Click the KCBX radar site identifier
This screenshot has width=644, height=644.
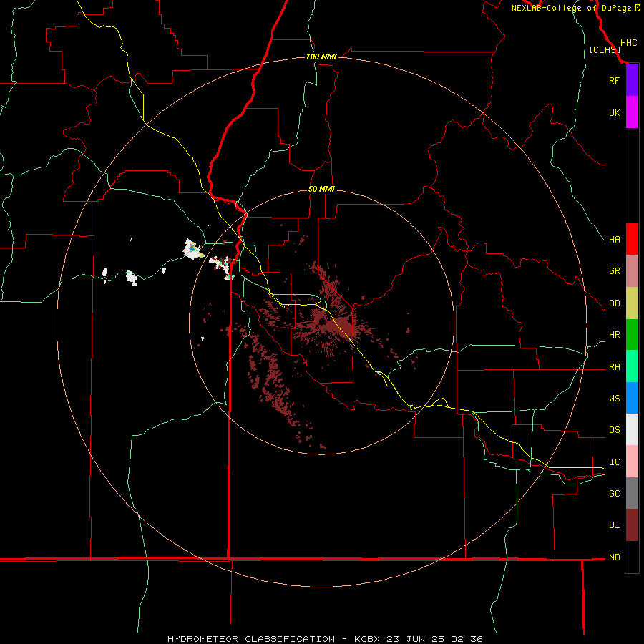367,639
